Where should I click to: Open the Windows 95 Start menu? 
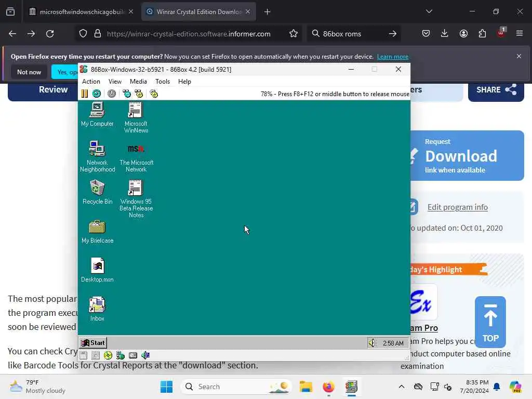[x=93, y=343]
